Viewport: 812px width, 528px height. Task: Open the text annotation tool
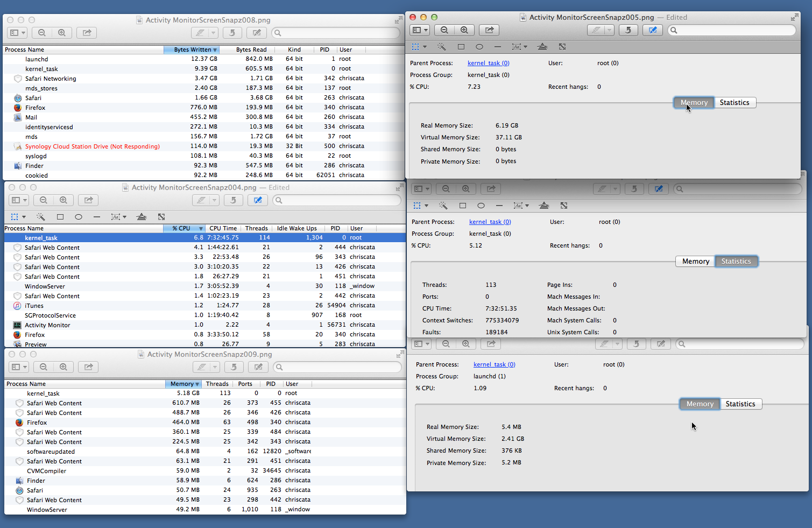pyautogui.click(x=517, y=47)
